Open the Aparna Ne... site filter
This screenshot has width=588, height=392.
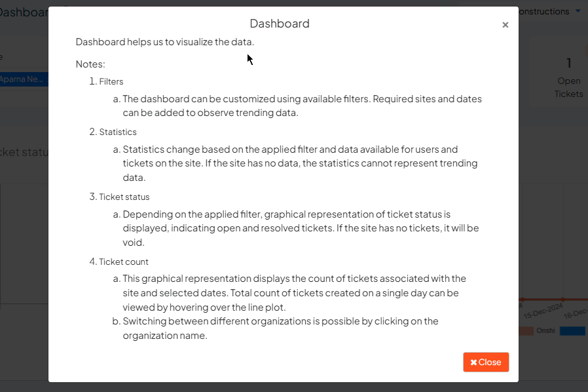(x=24, y=79)
